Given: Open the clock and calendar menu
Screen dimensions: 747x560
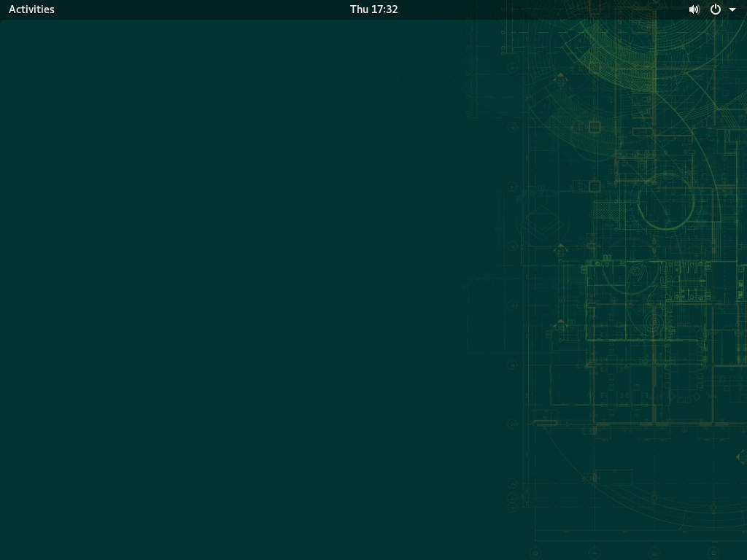Looking at the screenshot, I should tap(373, 9).
